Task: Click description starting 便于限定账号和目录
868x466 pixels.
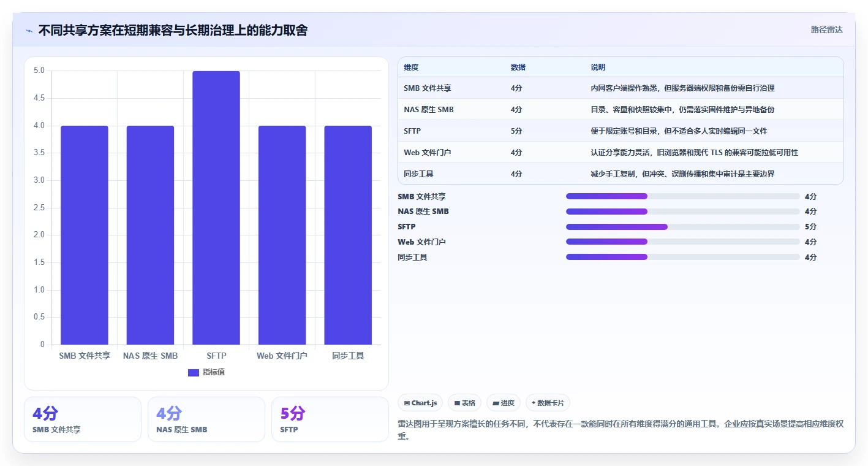Action: click(679, 131)
